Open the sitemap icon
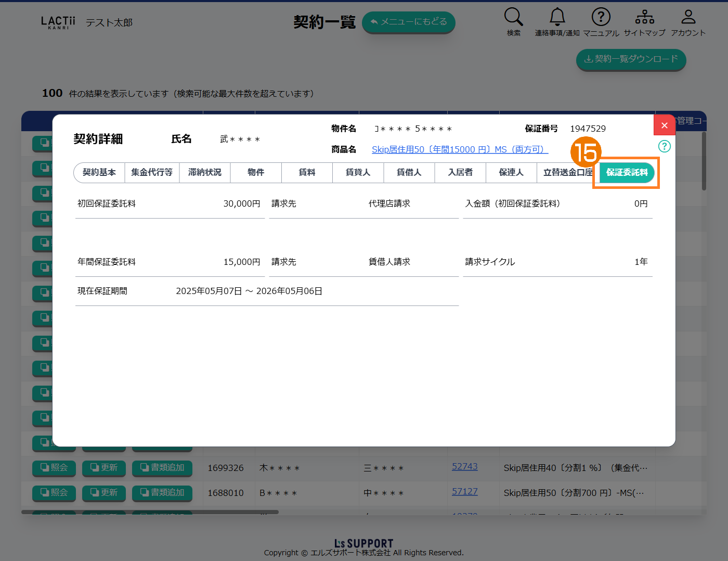The image size is (728, 561). click(x=644, y=17)
